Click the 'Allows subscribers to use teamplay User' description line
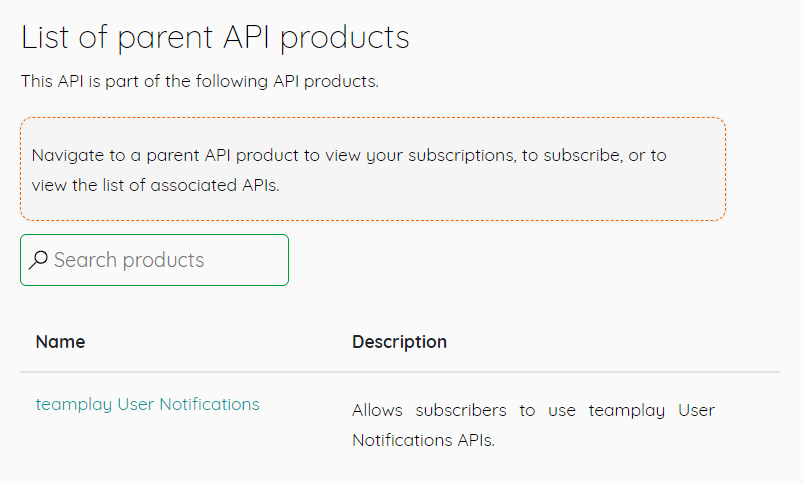This screenshot has height=484, width=804. click(533, 410)
